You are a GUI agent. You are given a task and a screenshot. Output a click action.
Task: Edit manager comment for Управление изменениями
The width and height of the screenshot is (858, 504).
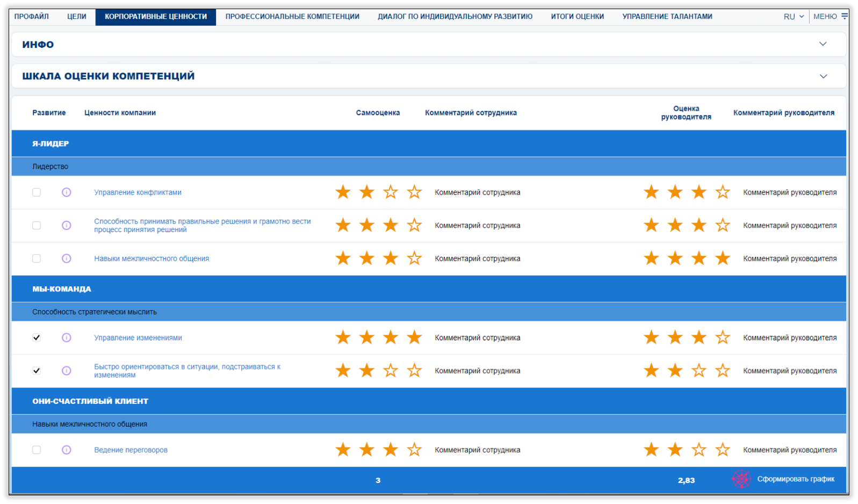coord(790,337)
